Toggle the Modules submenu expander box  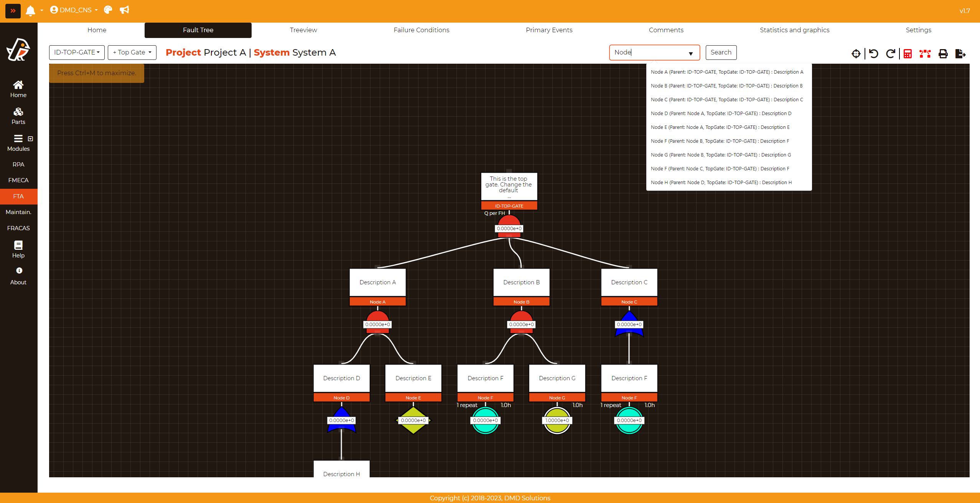click(x=30, y=139)
